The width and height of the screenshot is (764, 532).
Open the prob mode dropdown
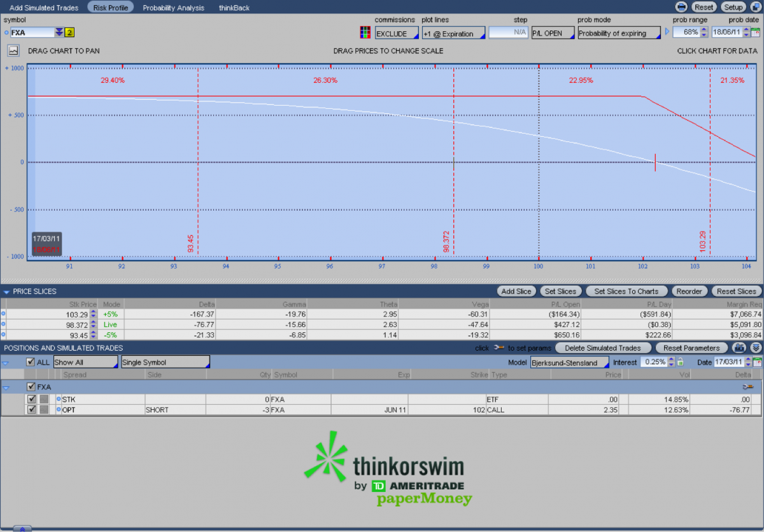click(619, 33)
